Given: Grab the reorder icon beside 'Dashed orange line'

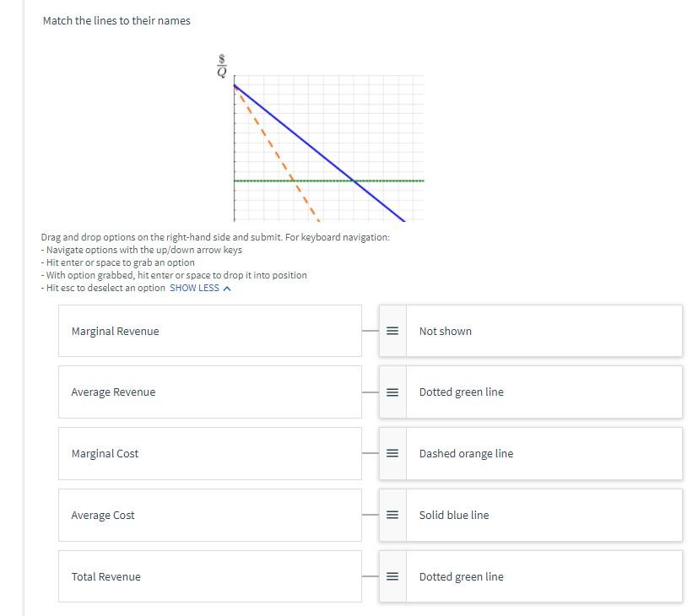Looking at the screenshot, I should 392,453.
